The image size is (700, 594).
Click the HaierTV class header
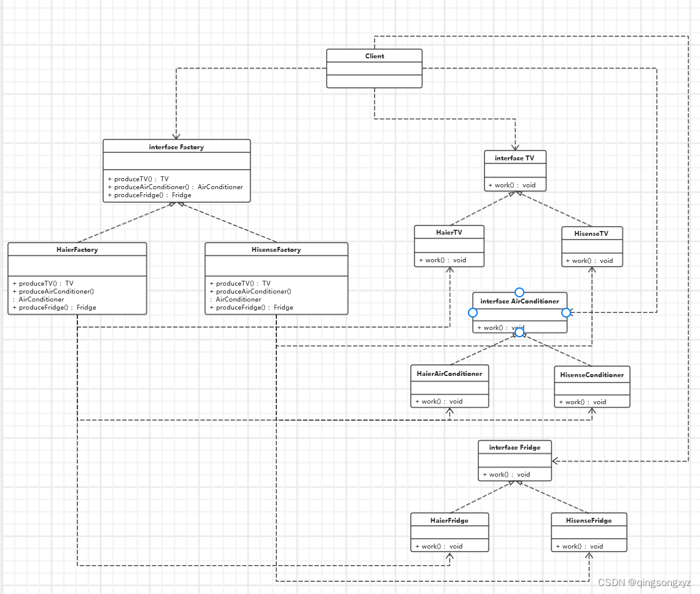tap(449, 232)
